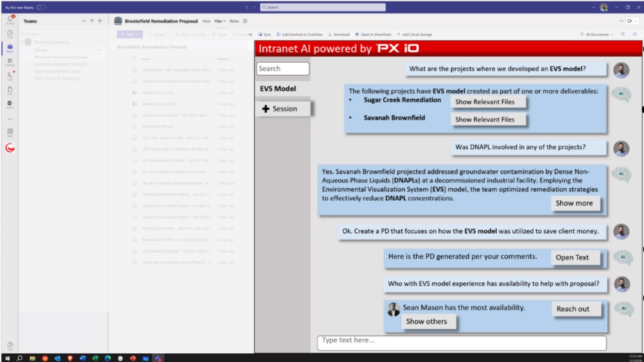
Task: Select the Ogden Retaining Wall Design channel
Action: click(x=57, y=71)
